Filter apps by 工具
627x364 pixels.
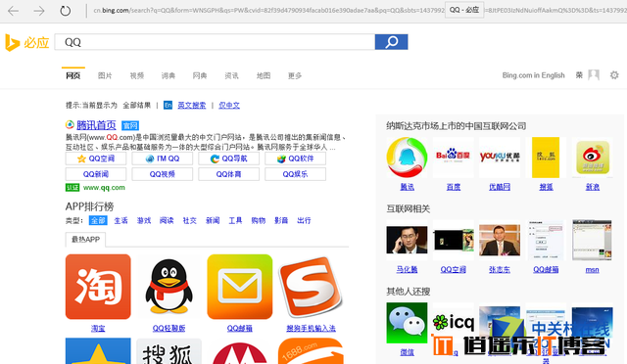(235, 220)
